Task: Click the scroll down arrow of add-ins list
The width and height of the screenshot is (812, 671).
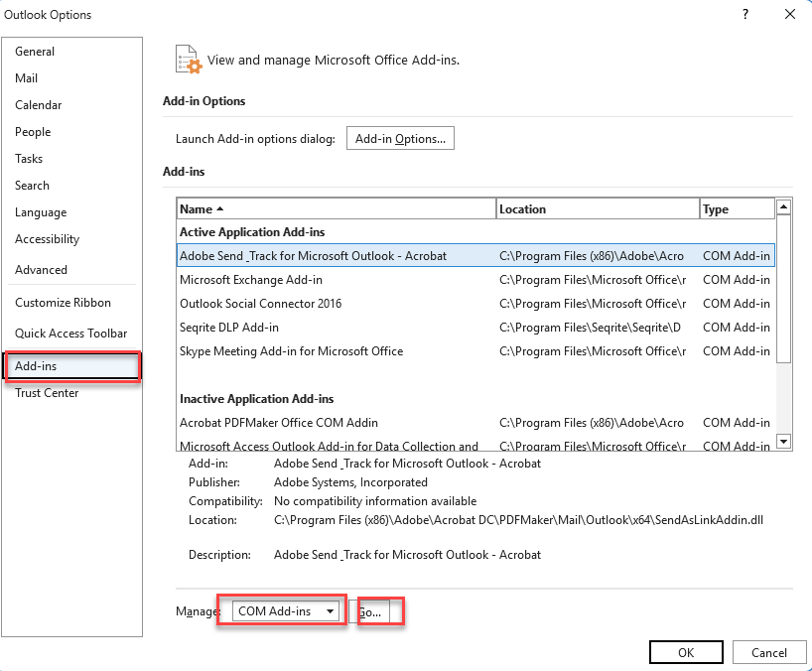Action: point(783,442)
